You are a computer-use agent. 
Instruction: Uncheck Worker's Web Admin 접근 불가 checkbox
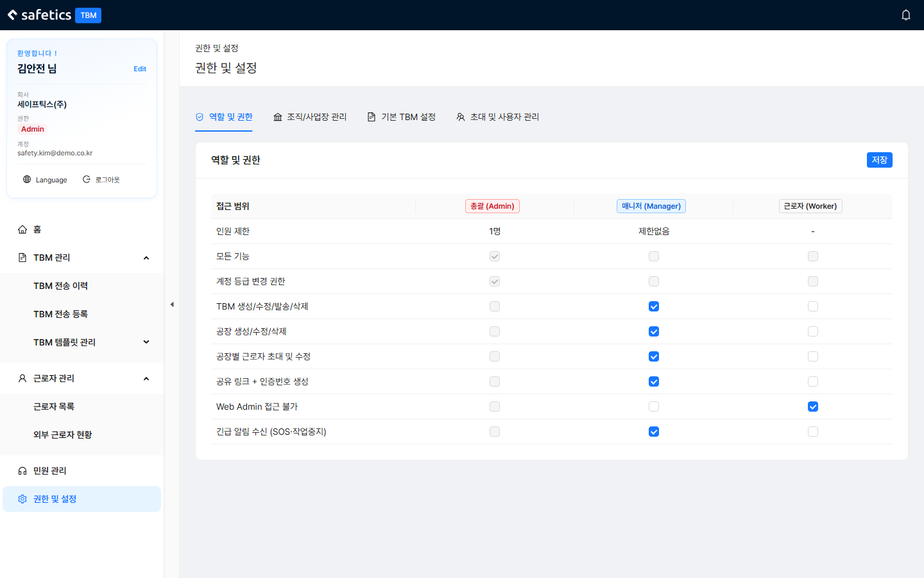[x=813, y=407]
